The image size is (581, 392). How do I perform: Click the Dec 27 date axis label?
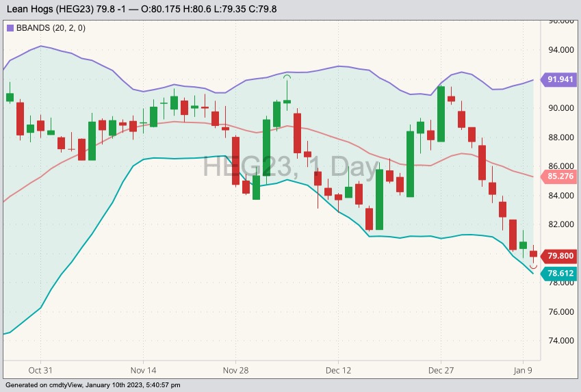(441, 370)
